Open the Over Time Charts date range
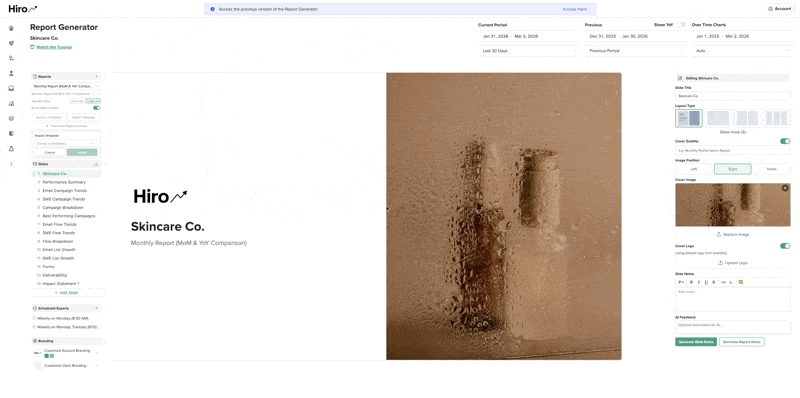The width and height of the screenshot is (800, 398). click(743, 36)
